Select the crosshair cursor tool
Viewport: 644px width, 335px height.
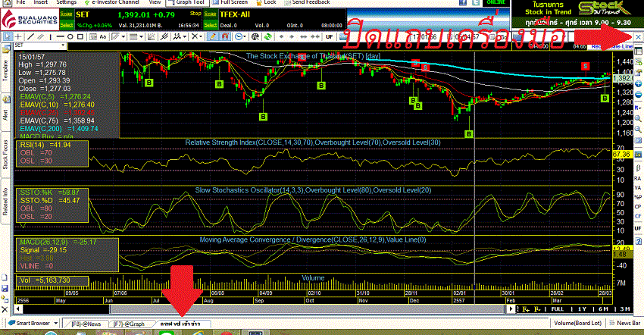[18, 37]
